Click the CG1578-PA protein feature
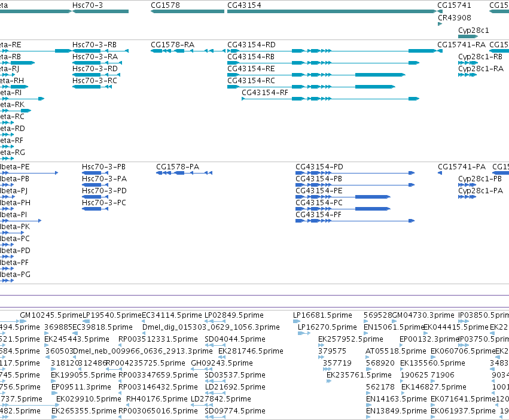 (184, 173)
